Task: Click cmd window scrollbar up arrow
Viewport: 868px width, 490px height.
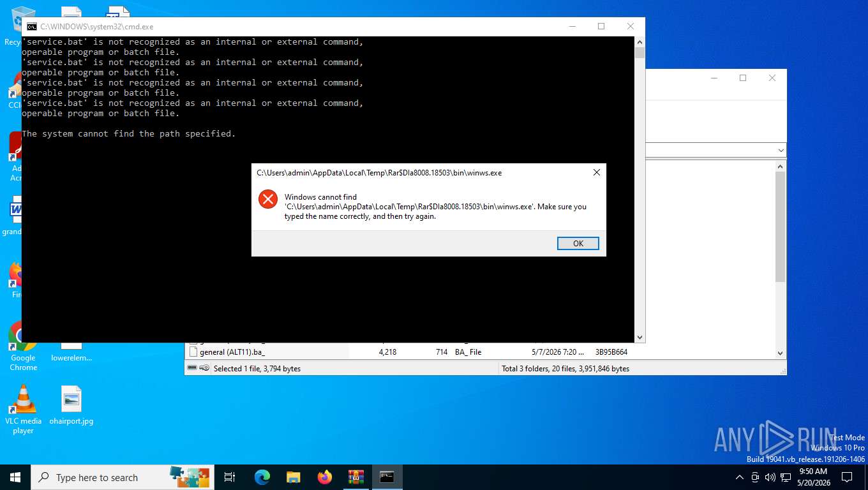Action: point(640,41)
